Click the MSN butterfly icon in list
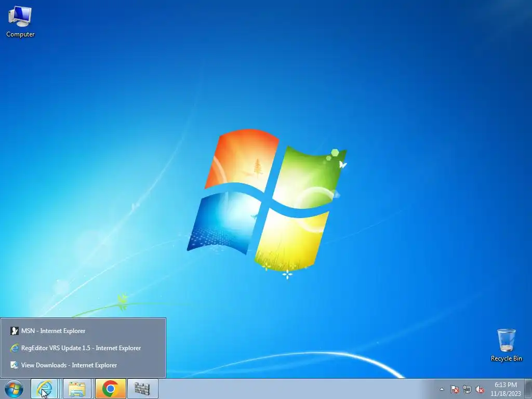The image size is (532, 399). (x=14, y=331)
